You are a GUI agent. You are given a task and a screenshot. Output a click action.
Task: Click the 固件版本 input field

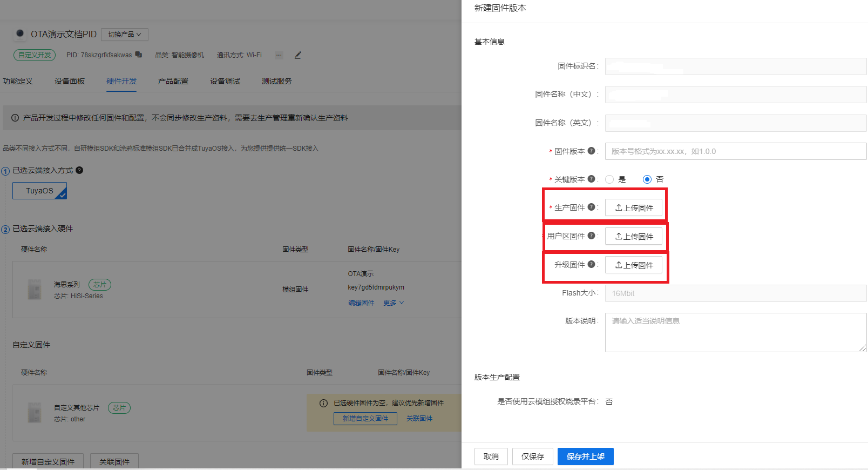click(736, 151)
